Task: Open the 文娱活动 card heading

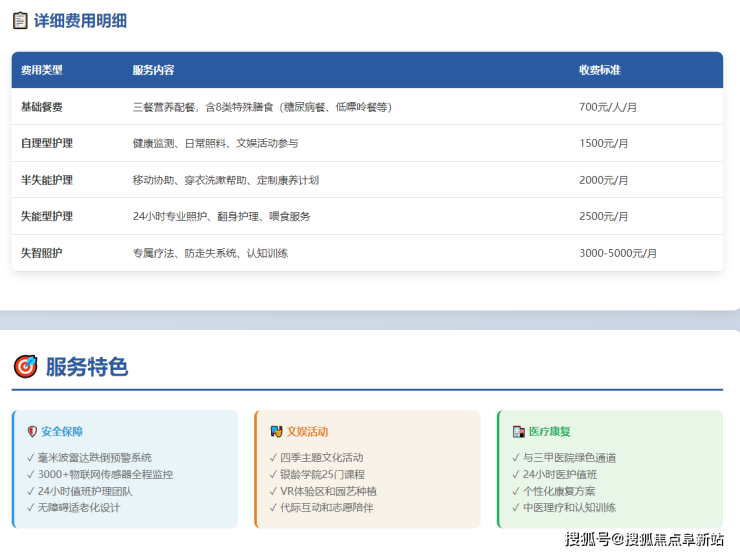Action: pos(307,432)
